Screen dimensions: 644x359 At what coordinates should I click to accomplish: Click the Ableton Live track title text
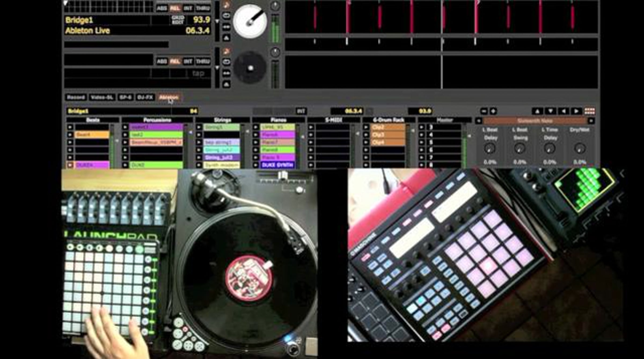coord(87,31)
